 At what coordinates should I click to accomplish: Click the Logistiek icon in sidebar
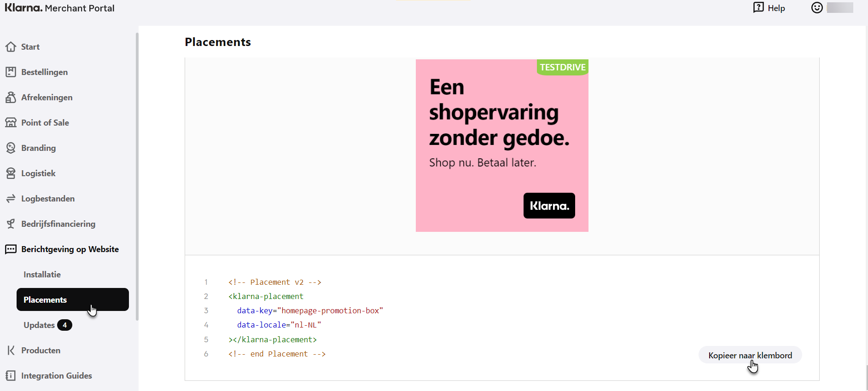click(x=11, y=173)
